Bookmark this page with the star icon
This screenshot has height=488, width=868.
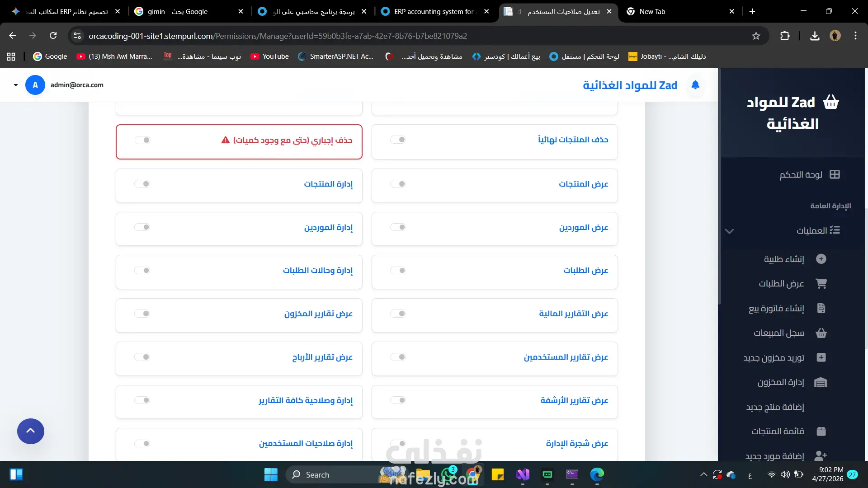pyautogui.click(x=756, y=36)
